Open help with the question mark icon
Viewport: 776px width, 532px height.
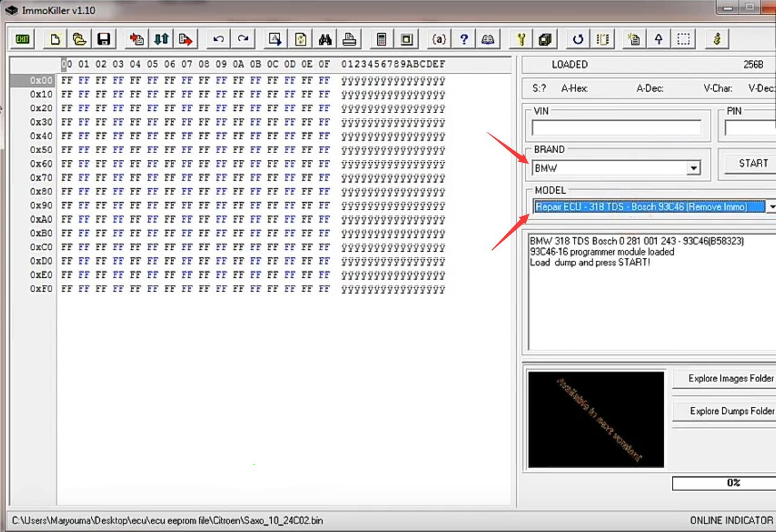tap(464, 39)
